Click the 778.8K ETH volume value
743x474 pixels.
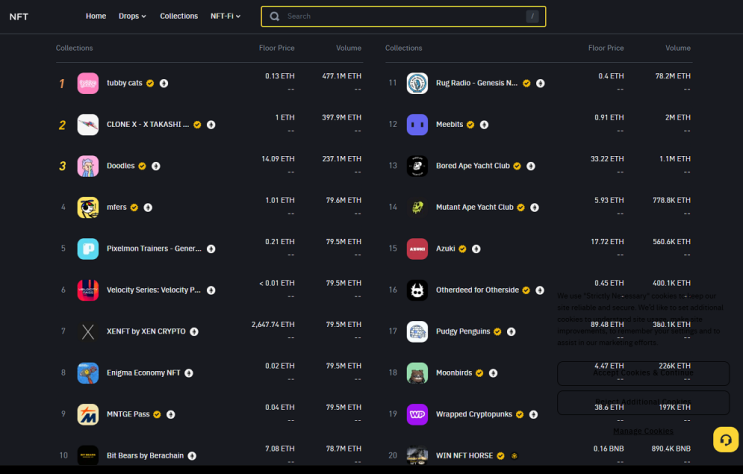[x=671, y=201]
